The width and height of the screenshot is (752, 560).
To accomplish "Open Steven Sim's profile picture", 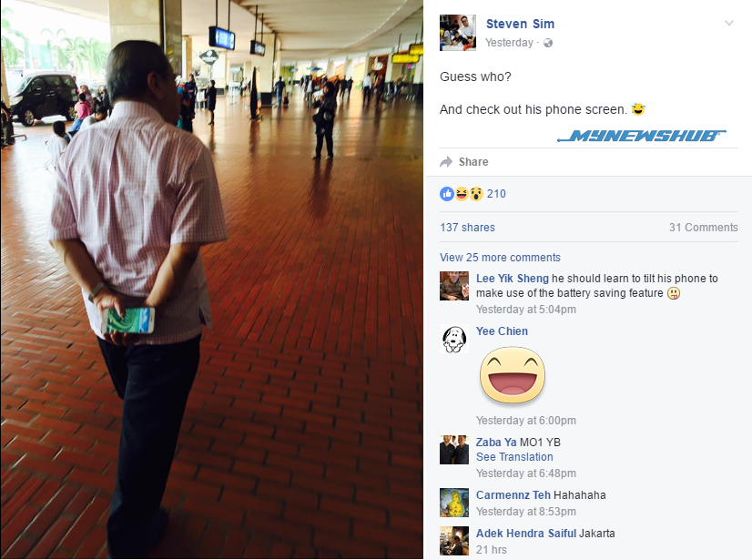I will (458, 33).
